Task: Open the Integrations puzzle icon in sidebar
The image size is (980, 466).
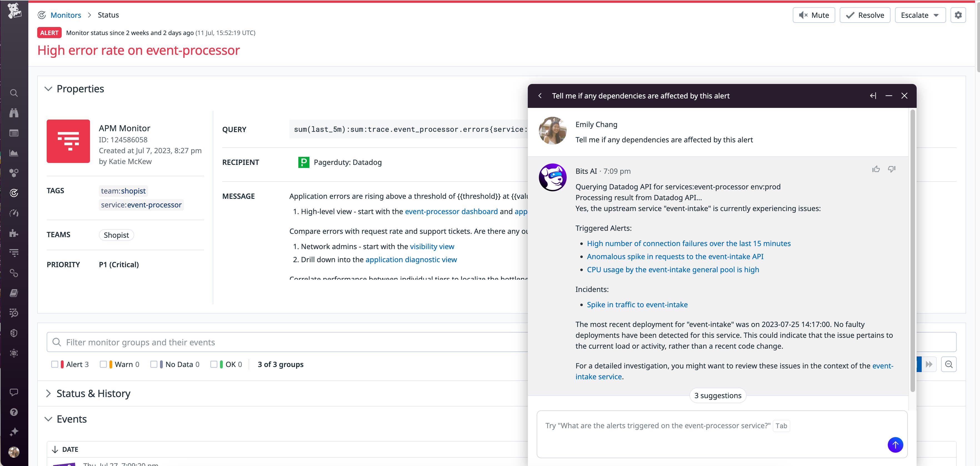Action: pos(14,233)
